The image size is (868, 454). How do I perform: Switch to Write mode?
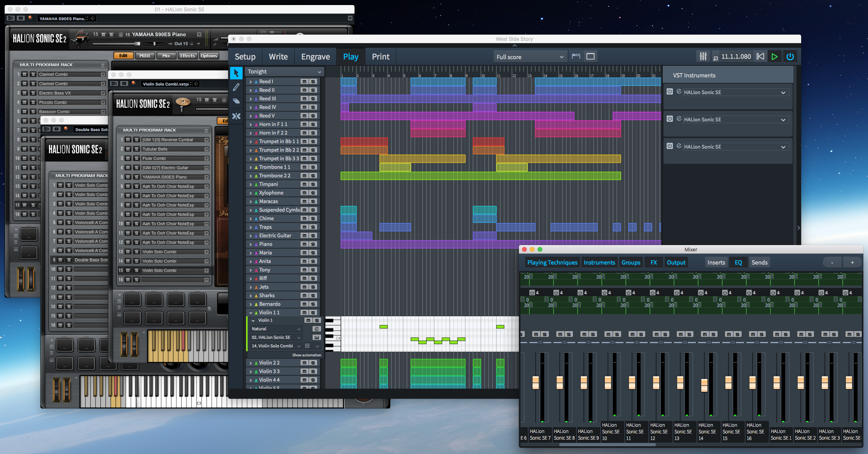click(278, 57)
